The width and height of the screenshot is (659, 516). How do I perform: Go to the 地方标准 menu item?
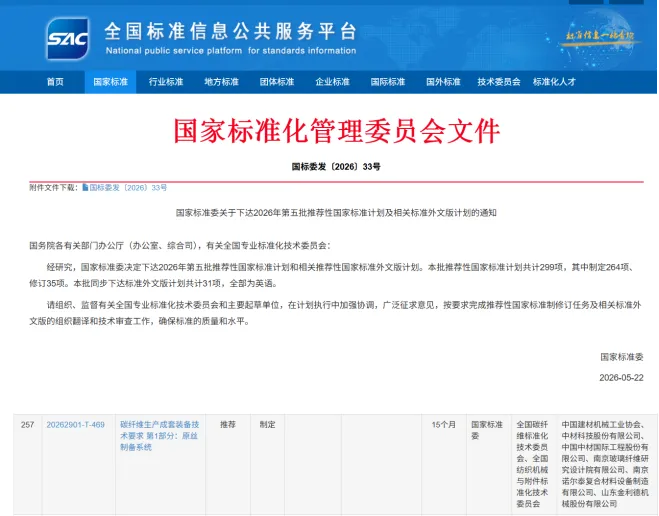pyautogui.click(x=221, y=82)
